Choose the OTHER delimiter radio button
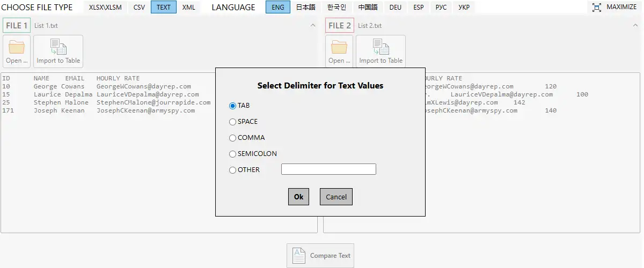Screen dimensions: 644x268 [233, 170]
